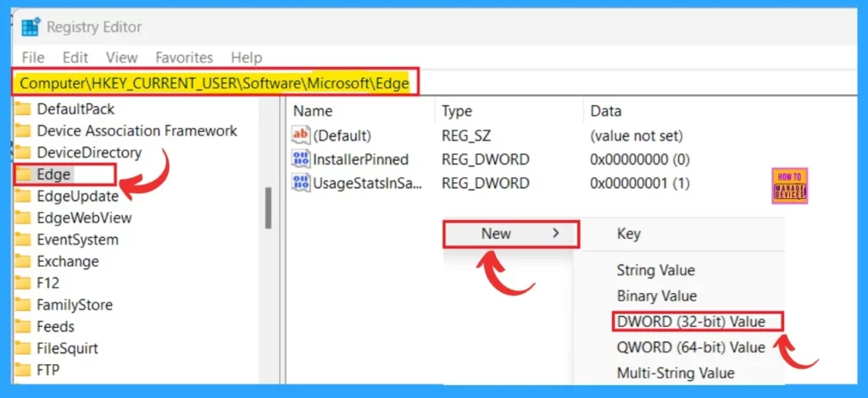Viewport: 868px width, 398px height.
Task: Select the (Default) string value icon
Action: [x=301, y=135]
